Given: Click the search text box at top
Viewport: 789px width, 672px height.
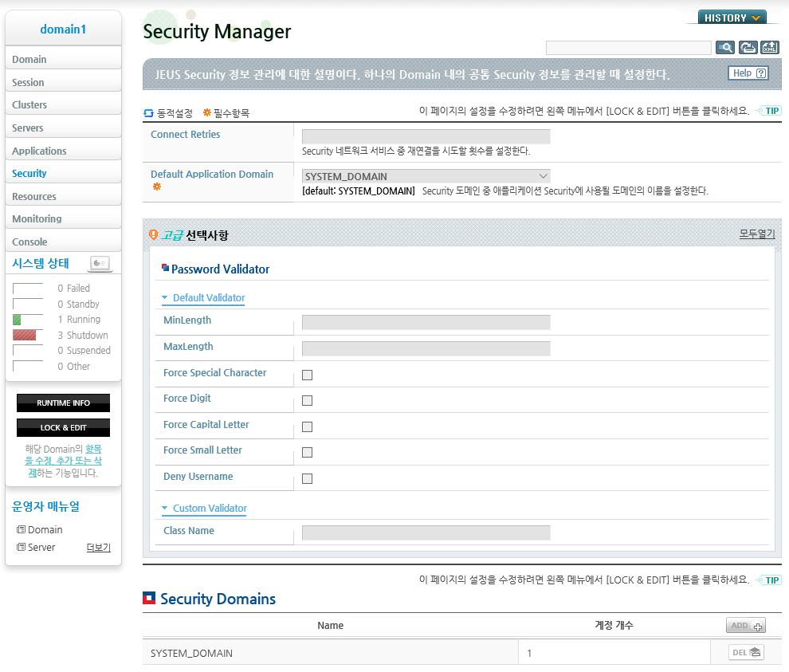Looking at the screenshot, I should coord(629,48).
